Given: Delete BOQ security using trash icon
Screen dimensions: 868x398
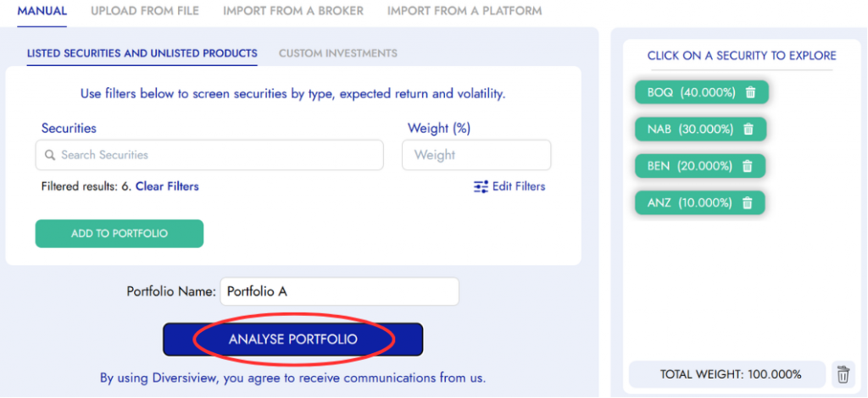Looking at the screenshot, I should coord(750,92).
